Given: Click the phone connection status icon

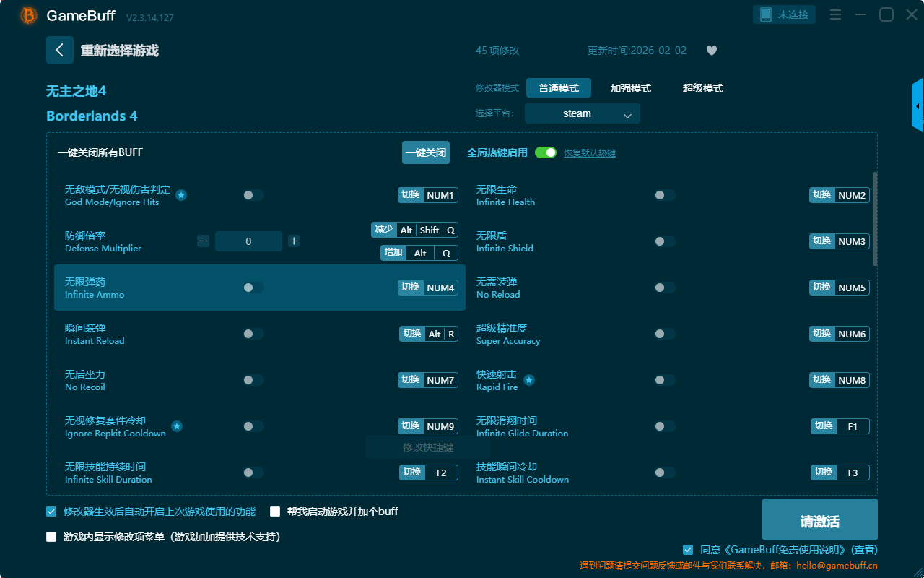Looking at the screenshot, I should (x=766, y=14).
